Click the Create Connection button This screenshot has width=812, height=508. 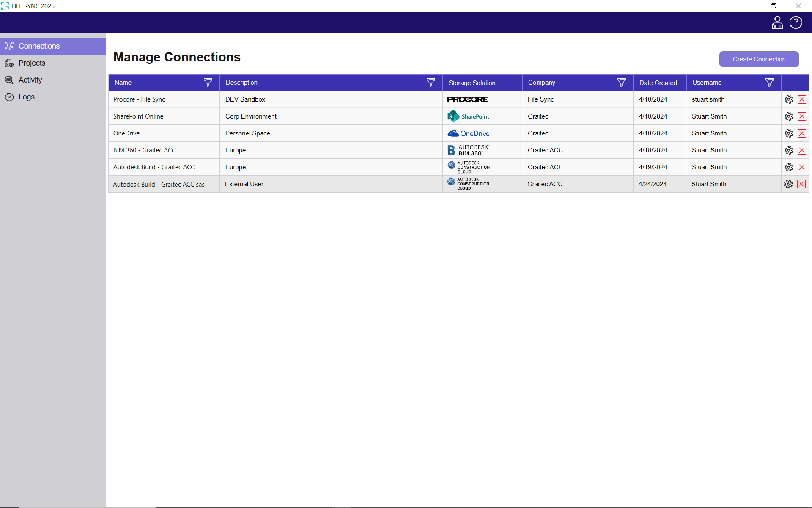point(759,59)
